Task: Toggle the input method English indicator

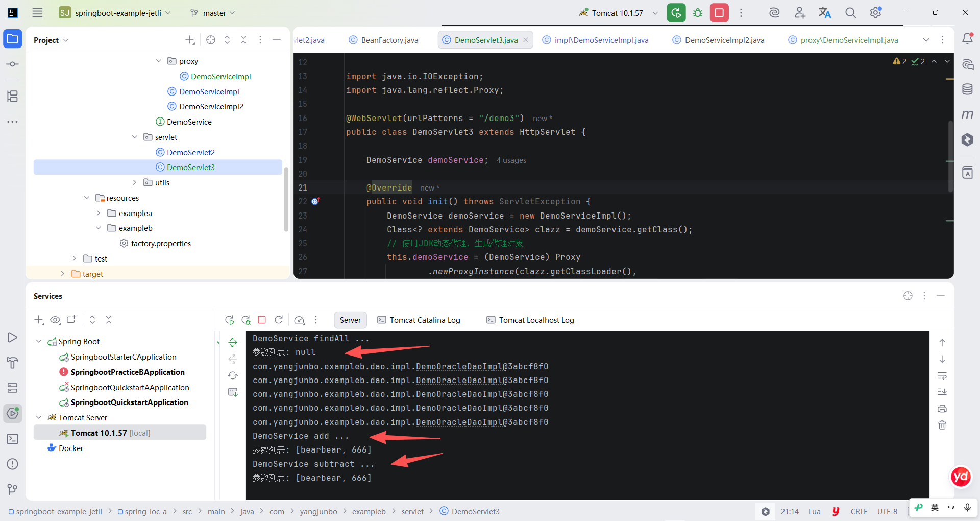Action: [x=935, y=507]
